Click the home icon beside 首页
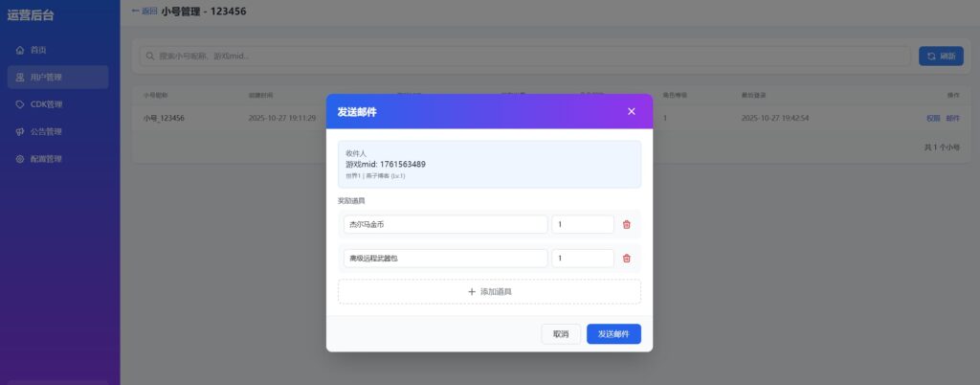980x385 pixels. pyautogui.click(x=20, y=50)
